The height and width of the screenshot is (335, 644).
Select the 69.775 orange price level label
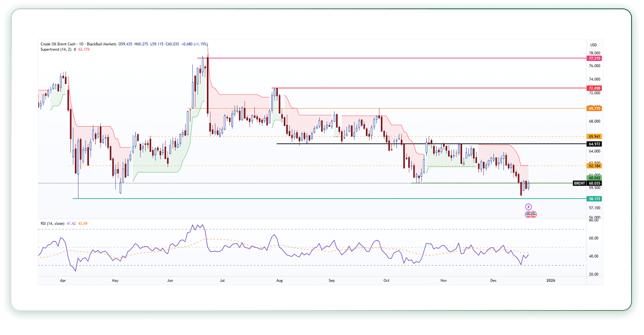point(594,108)
